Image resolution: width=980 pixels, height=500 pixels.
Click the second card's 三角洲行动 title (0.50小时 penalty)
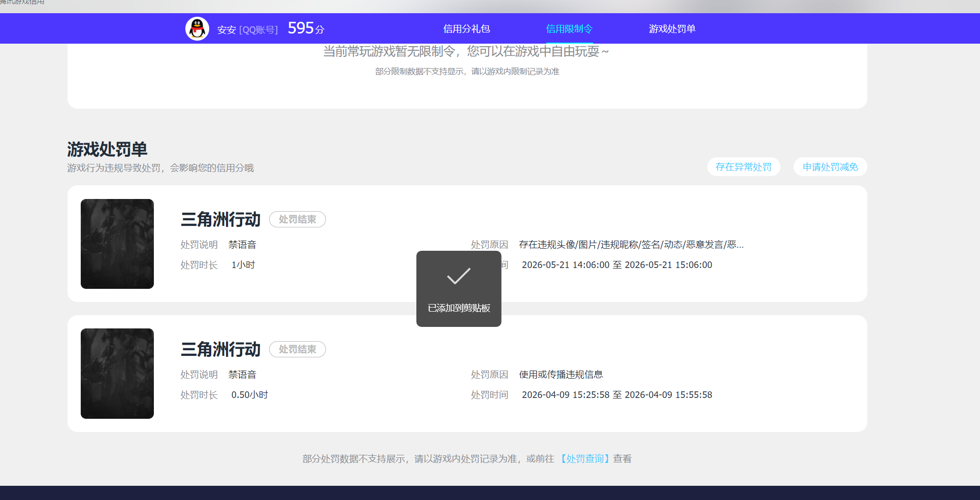coord(220,349)
